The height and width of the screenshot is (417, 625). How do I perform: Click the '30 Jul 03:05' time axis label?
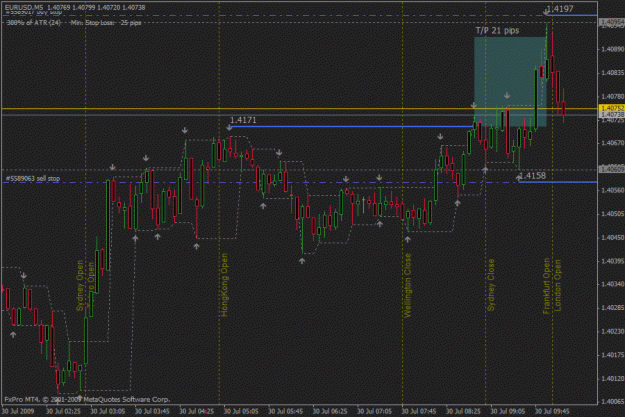pyautogui.click(x=108, y=411)
